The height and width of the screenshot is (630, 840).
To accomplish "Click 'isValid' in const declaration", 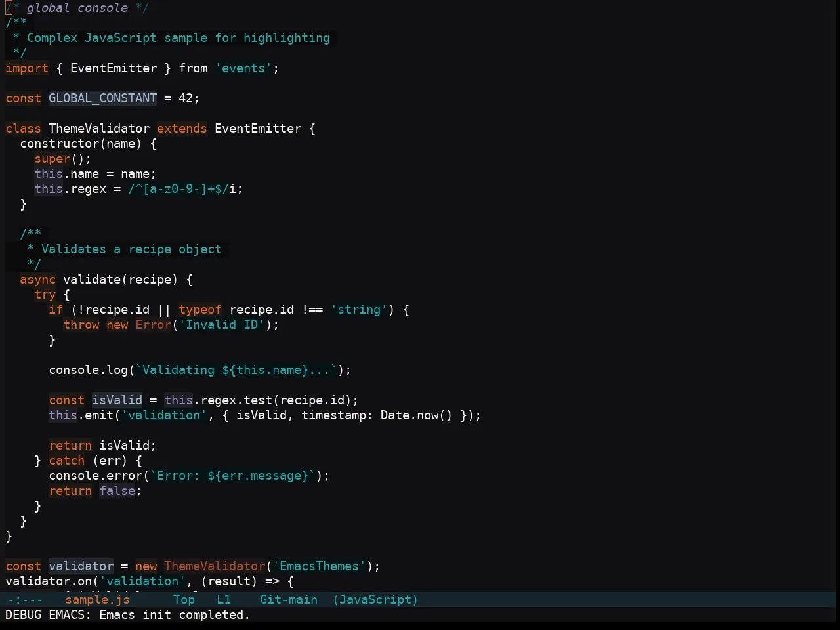I will pos(117,400).
